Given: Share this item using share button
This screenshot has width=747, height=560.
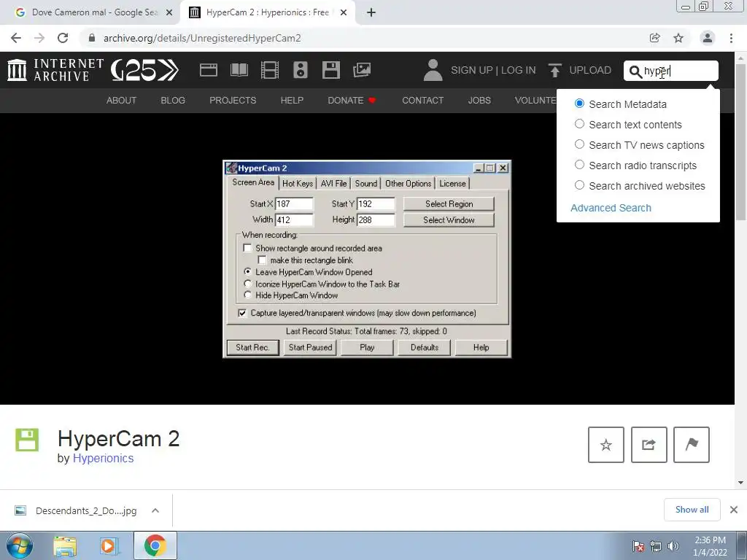Looking at the screenshot, I should 649,445.
